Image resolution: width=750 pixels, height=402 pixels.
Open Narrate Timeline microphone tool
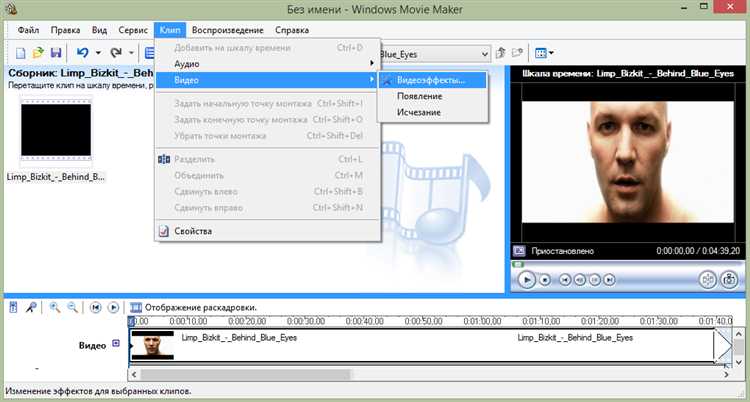[31, 307]
